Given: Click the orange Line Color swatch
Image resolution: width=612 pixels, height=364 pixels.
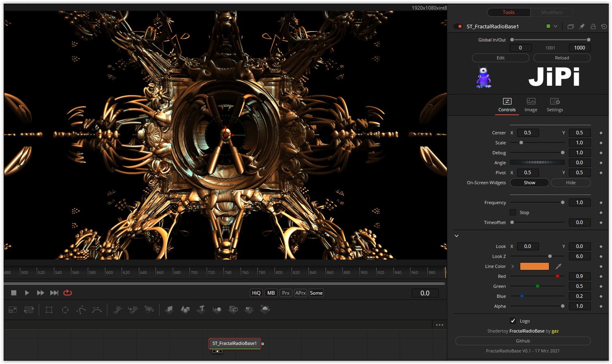Looking at the screenshot, I should point(535,266).
